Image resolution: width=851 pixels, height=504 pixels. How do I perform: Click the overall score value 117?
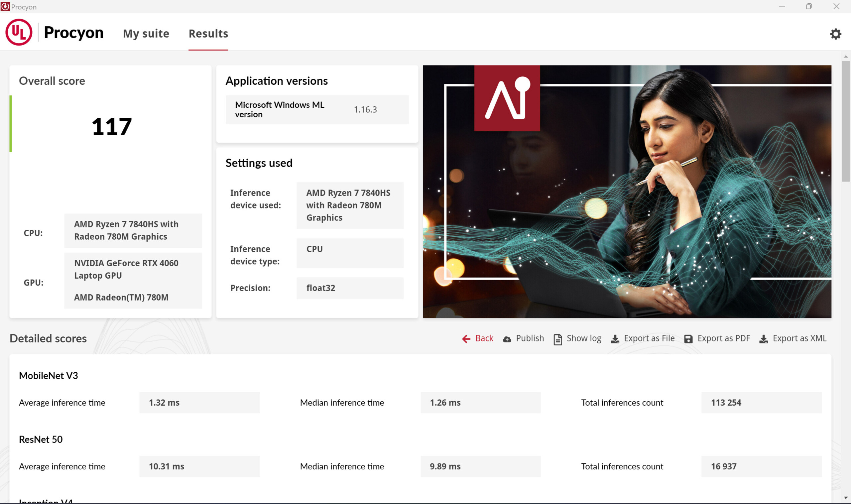click(111, 127)
